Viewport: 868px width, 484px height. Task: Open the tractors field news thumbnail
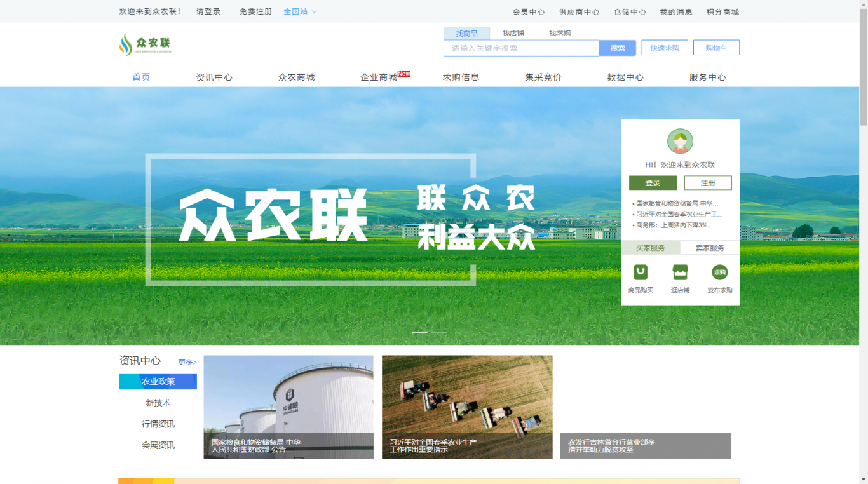click(x=467, y=407)
